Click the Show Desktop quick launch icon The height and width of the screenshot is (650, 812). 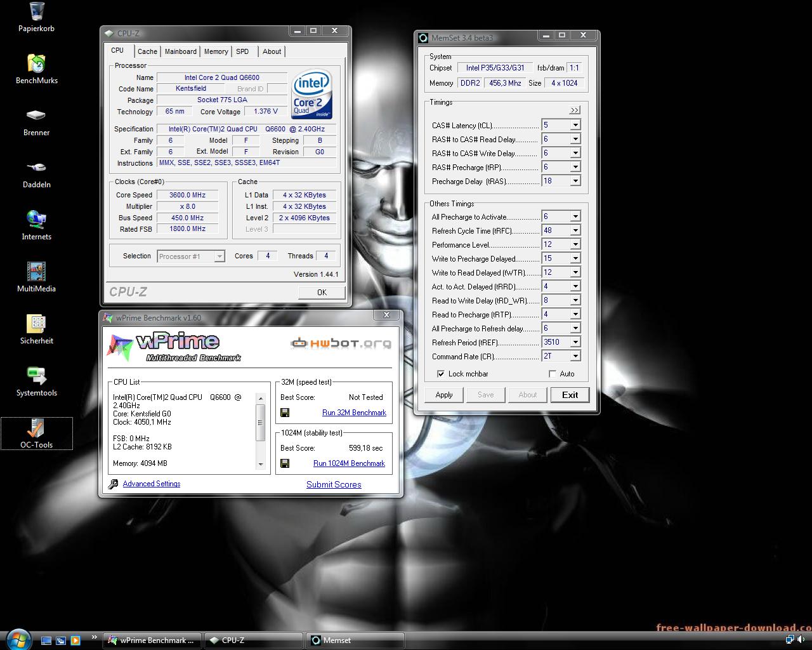tap(46, 640)
